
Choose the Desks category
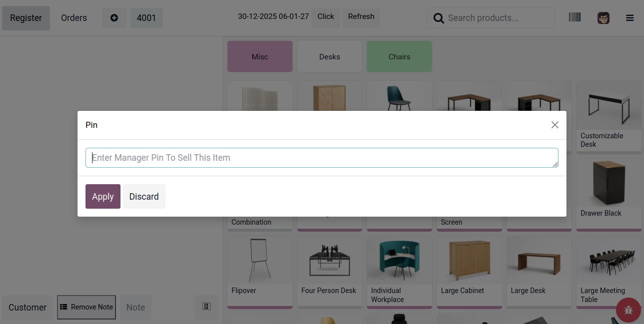[x=329, y=56]
